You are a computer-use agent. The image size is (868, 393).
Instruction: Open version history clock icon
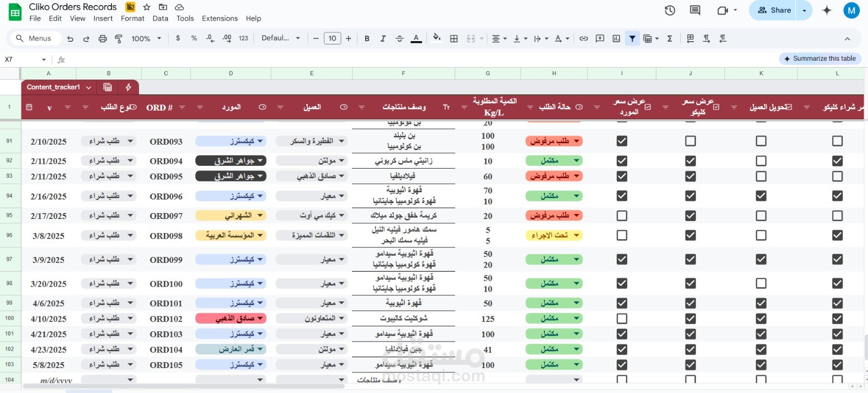(670, 10)
